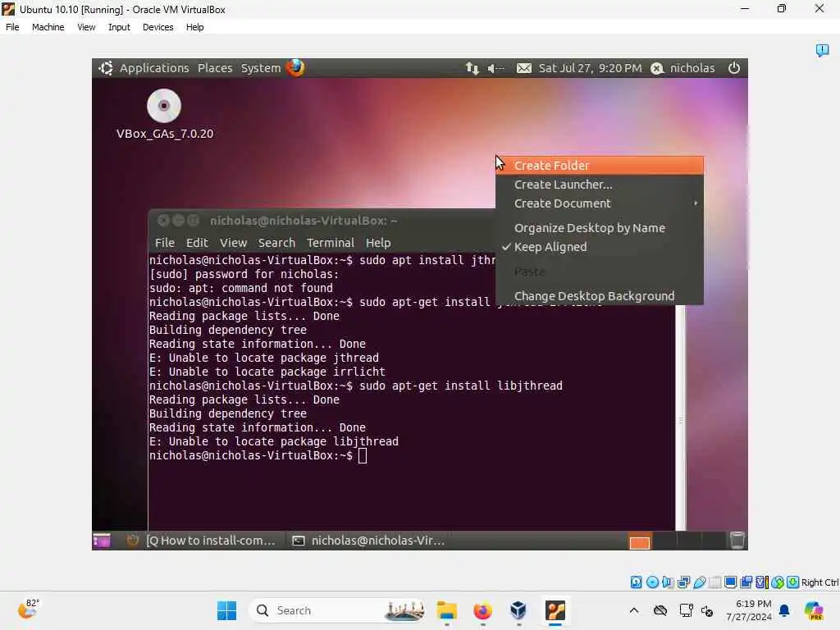
Task: Open the VBox_GAs_7.0.20 disc icon
Action: click(x=164, y=106)
